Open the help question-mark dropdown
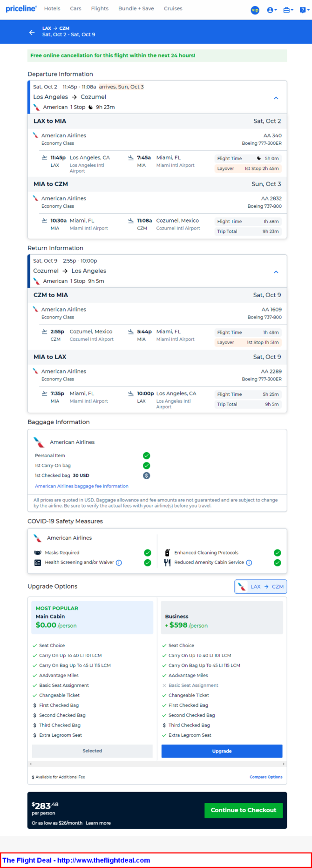The width and height of the screenshot is (312, 868). 304,10
